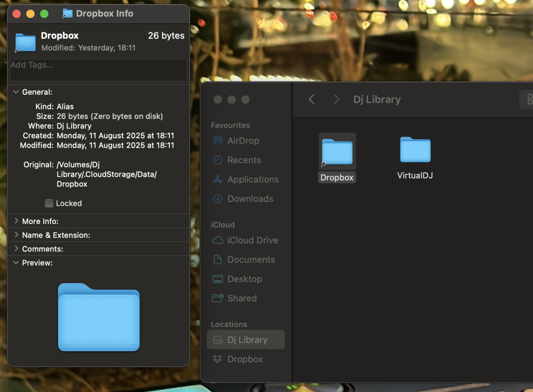Click the view switcher icon in Finder toolbar

[529, 99]
